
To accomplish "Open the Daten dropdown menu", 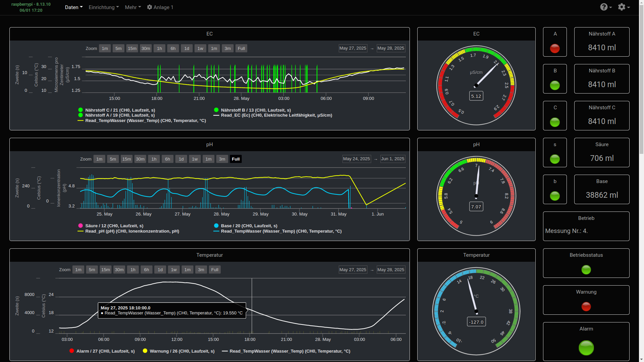I will (73, 7).
